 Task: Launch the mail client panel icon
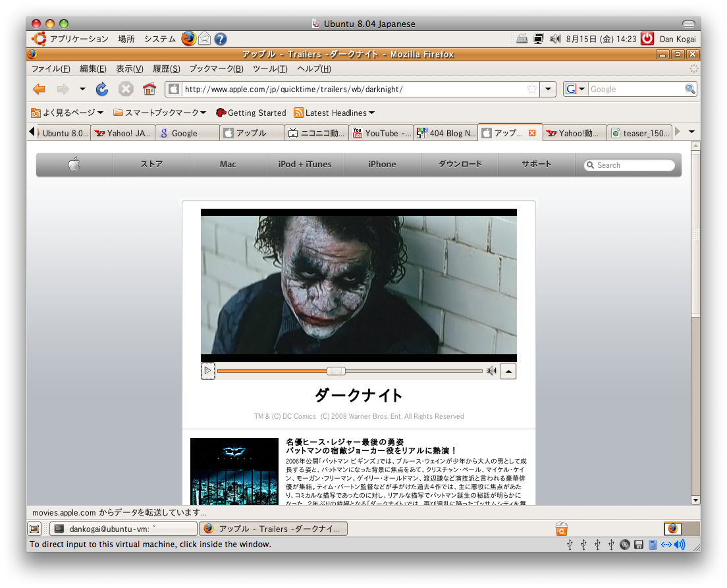[204, 39]
